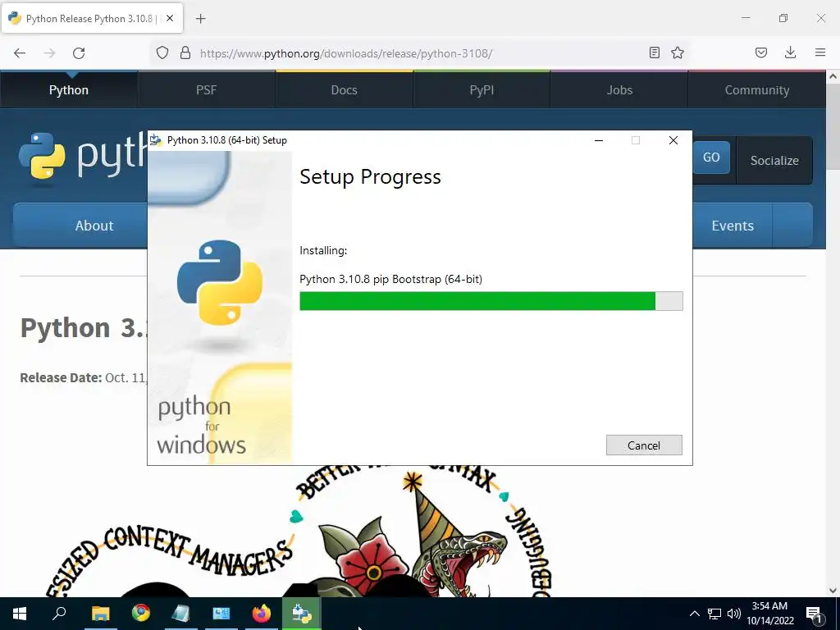
Task: Open the Socialize menu
Action: tap(774, 160)
